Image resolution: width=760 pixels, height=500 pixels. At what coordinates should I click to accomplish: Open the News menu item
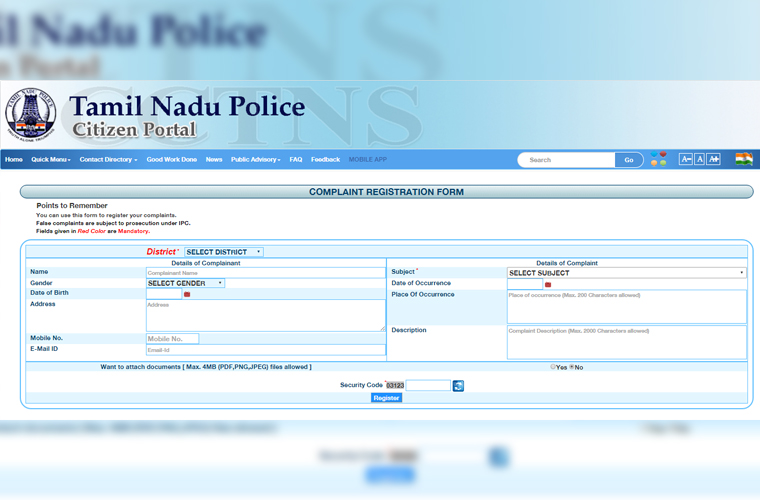tap(214, 159)
